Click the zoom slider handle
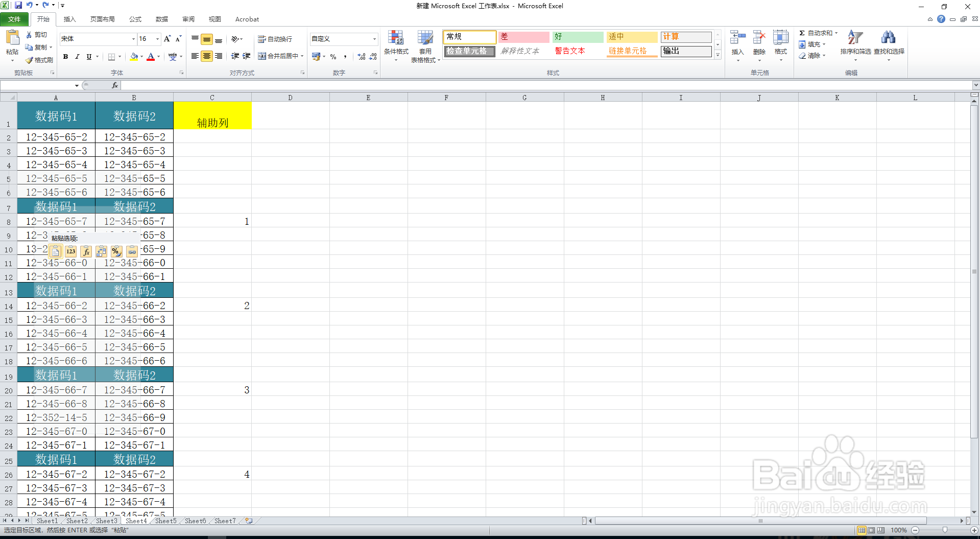 (945, 530)
